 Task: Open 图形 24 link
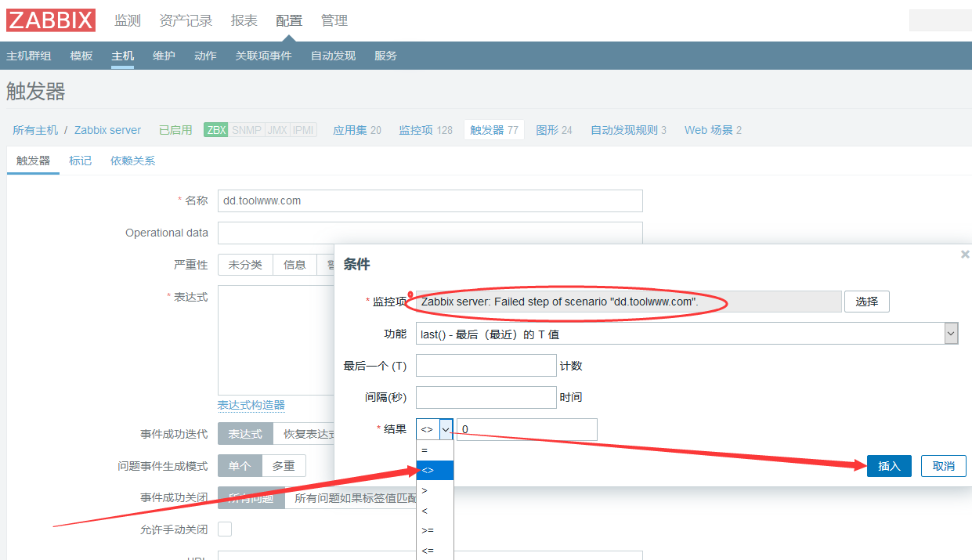[554, 130]
